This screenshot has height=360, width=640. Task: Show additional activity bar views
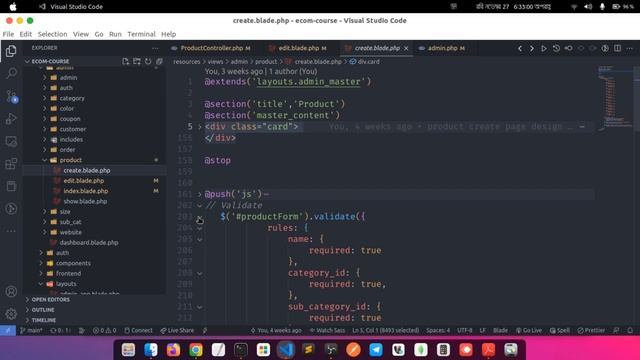pyautogui.click(x=11, y=231)
